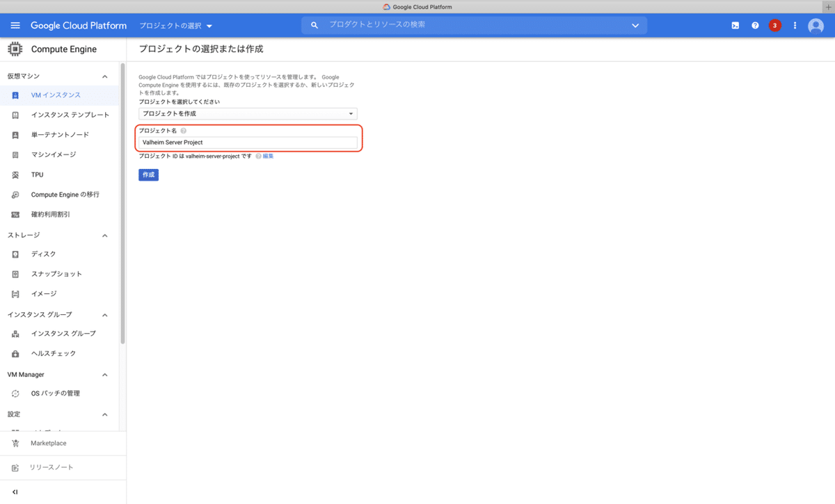The height and width of the screenshot is (504, 835).
Task: Open new browser tab plus button
Action: coord(827,6)
